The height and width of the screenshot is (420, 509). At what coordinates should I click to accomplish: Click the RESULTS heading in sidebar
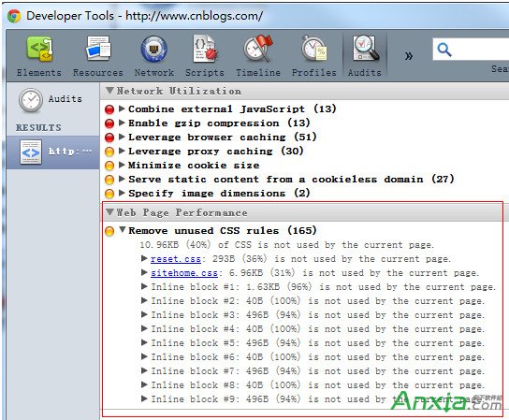[38, 127]
